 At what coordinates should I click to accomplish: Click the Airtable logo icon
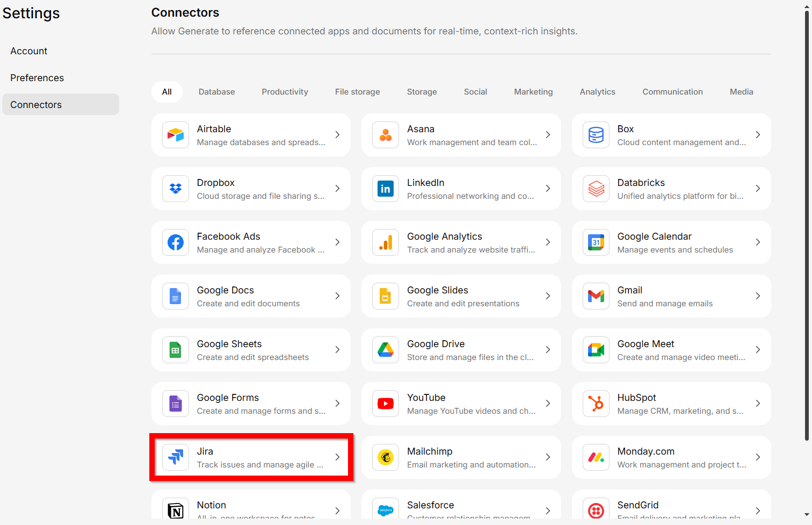pos(176,135)
